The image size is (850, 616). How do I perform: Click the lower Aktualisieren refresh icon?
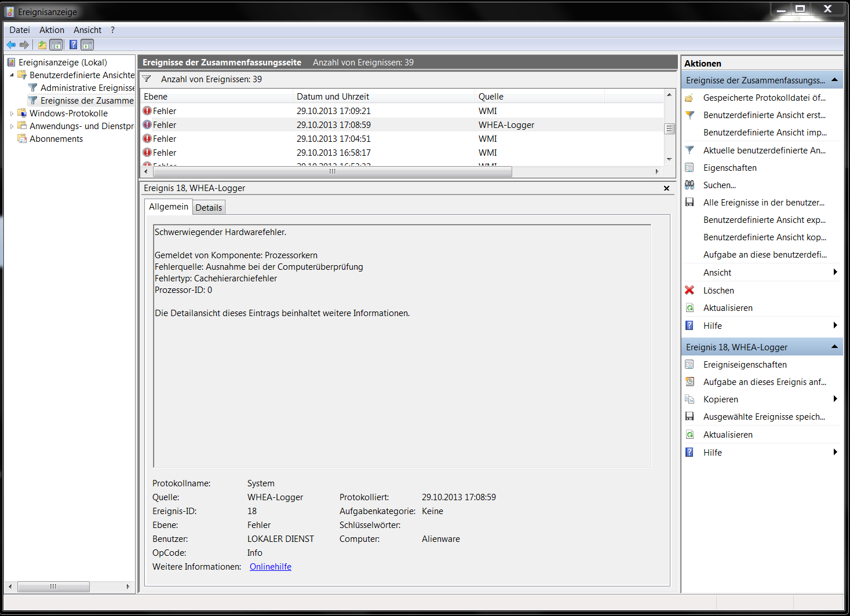pos(690,435)
